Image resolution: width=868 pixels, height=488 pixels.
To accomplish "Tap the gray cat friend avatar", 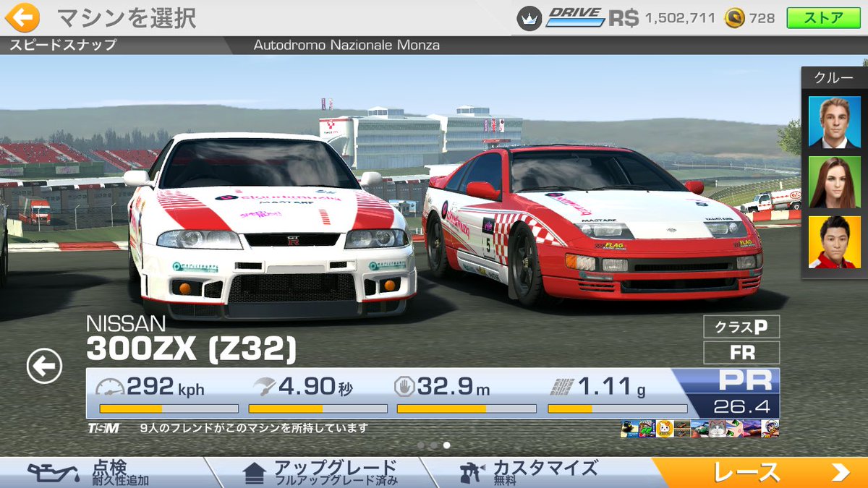I will (x=718, y=429).
